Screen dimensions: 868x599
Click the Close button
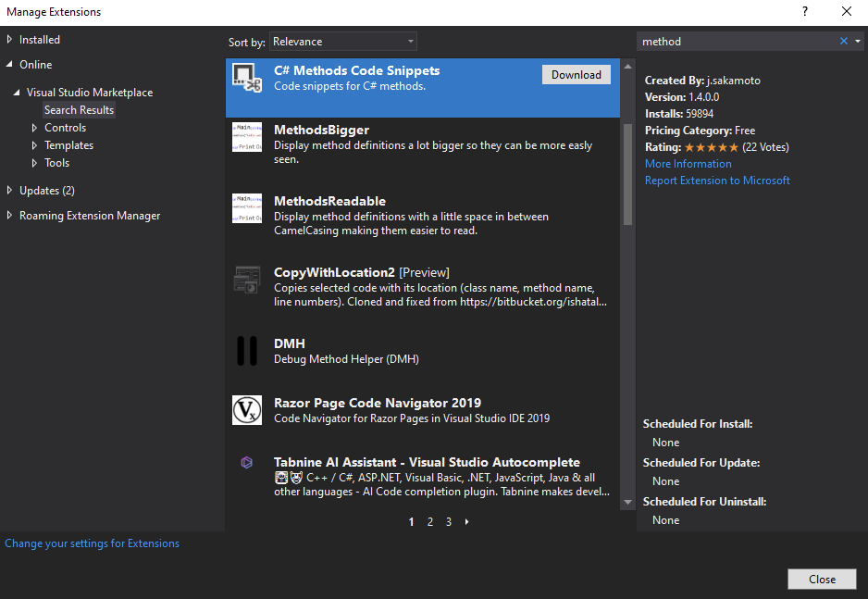coord(822,579)
